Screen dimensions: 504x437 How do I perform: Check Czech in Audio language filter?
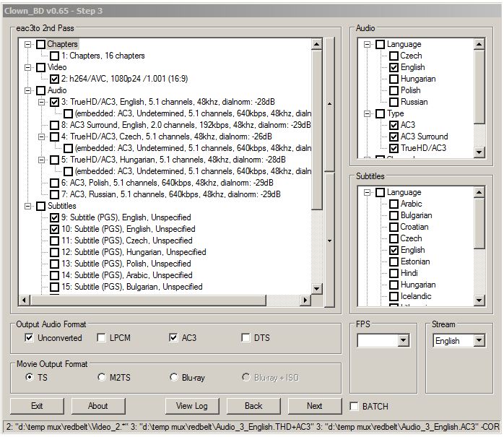394,56
